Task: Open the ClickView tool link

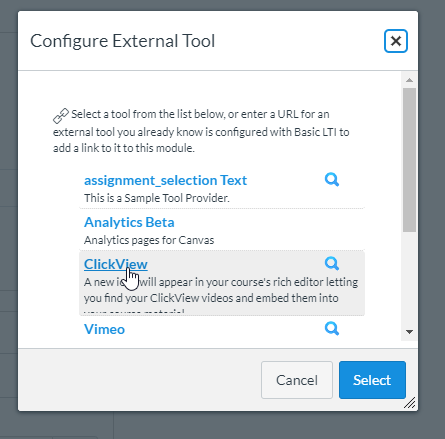Action: tap(116, 264)
